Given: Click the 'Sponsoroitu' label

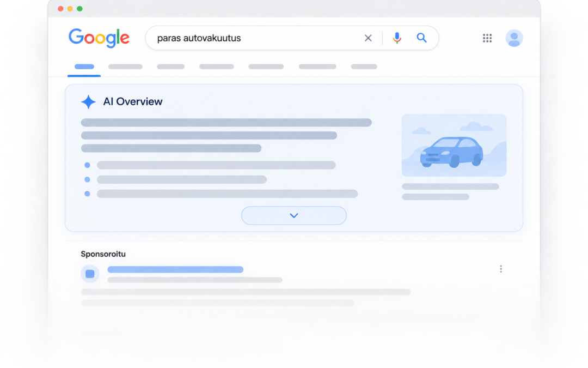Looking at the screenshot, I should coord(103,254).
